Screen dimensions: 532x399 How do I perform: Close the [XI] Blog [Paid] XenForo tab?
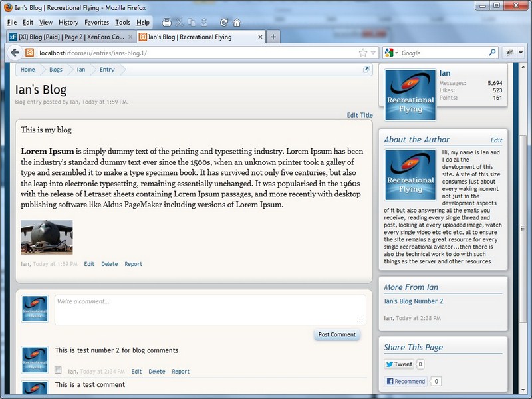pyautogui.click(x=130, y=37)
